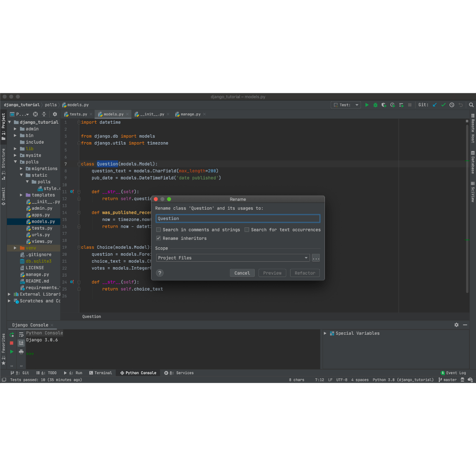This screenshot has height=476, width=476.
Task: Open Search Everywhere magnifier icon
Action: [471, 105]
